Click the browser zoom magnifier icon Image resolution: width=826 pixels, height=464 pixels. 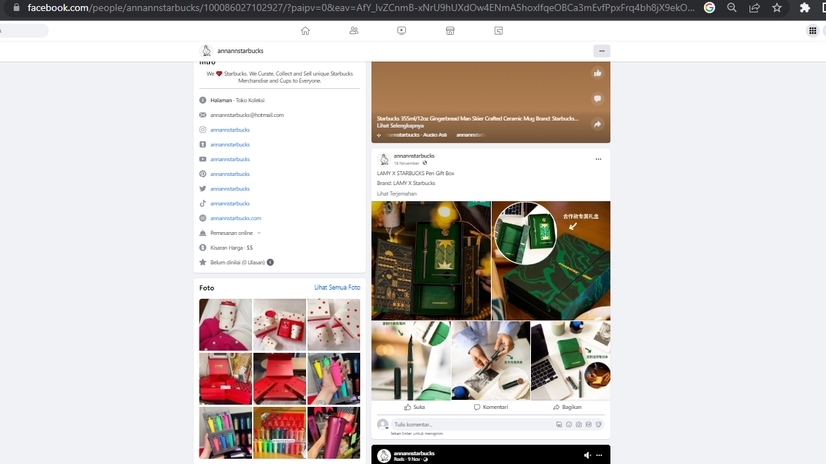tap(732, 7)
